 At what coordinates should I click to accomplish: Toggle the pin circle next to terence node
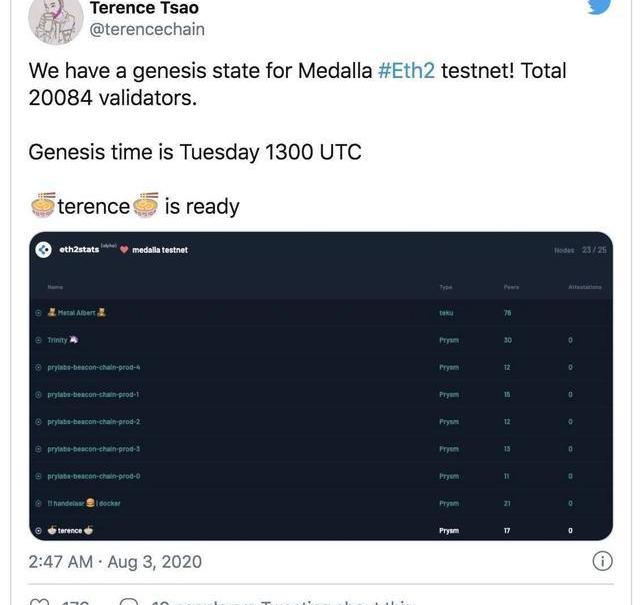pos(39,531)
